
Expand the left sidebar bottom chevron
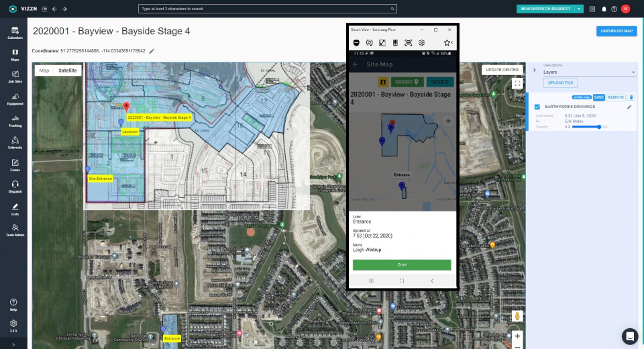(x=13, y=344)
